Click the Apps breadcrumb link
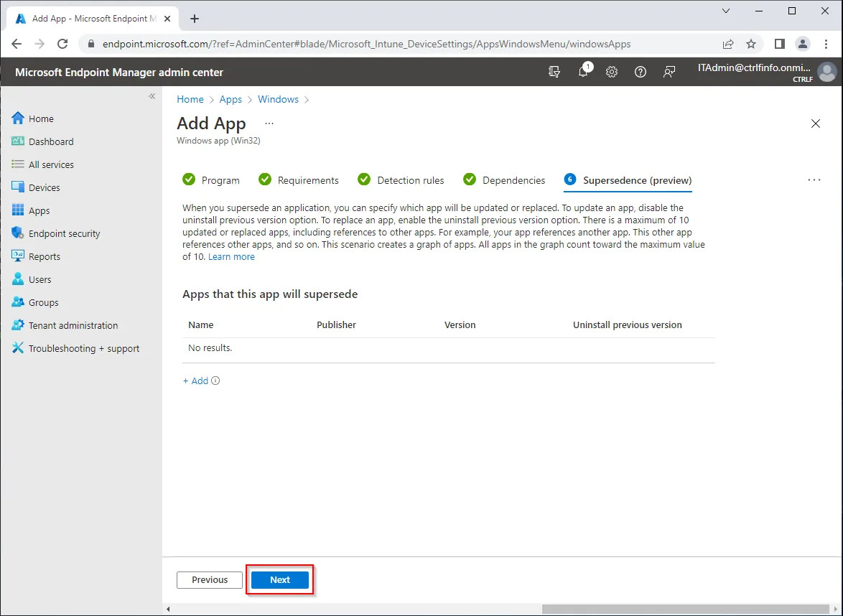This screenshot has width=843, height=616. click(x=230, y=100)
